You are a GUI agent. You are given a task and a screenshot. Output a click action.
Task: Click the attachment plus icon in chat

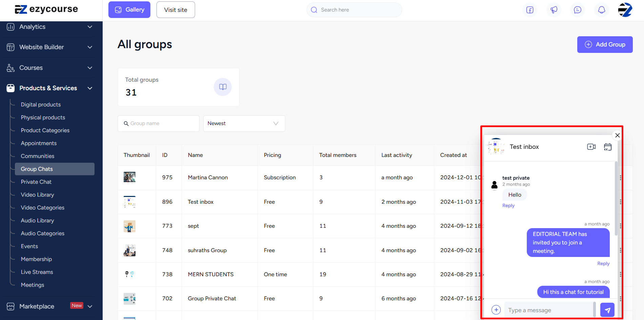click(496, 310)
